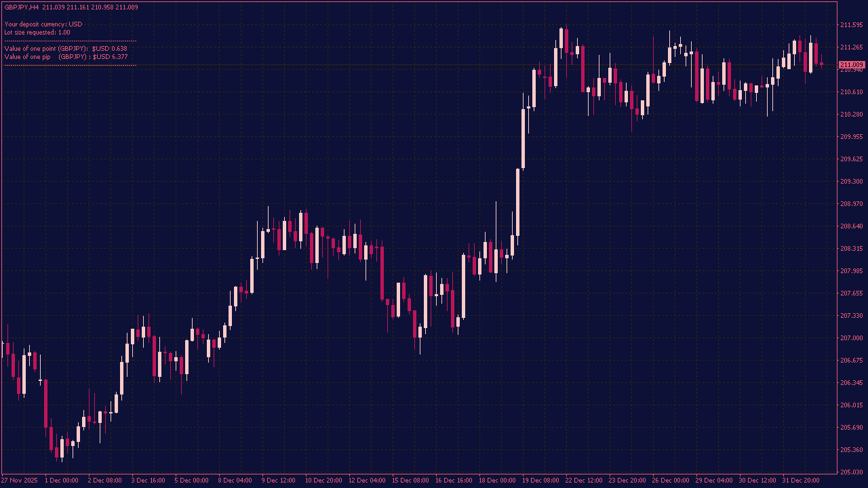Image resolution: width=868 pixels, height=488 pixels.
Task: Click the 9 Dec 12:00 time axis label
Action: coord(277,480)
